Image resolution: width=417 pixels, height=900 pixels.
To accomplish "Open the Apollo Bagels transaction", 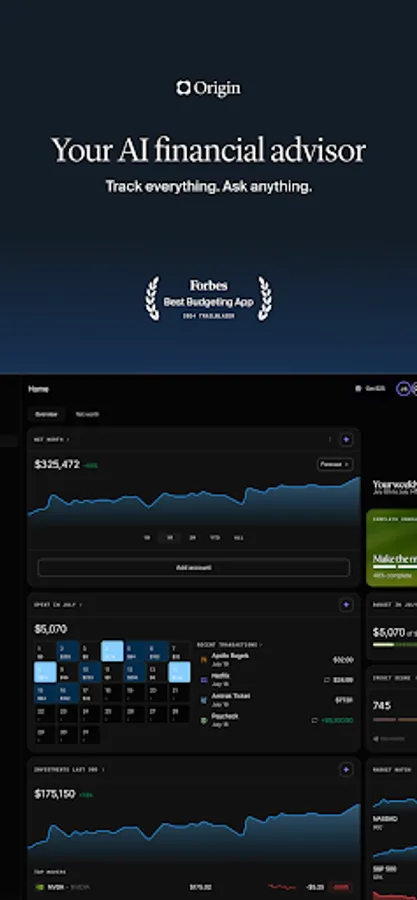I will point(276,659).
